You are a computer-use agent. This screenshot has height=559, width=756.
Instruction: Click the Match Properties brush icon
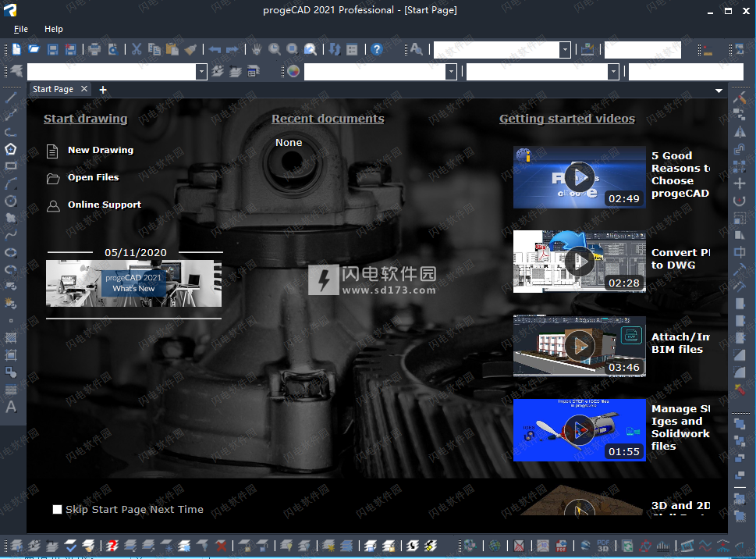point(190,49)
